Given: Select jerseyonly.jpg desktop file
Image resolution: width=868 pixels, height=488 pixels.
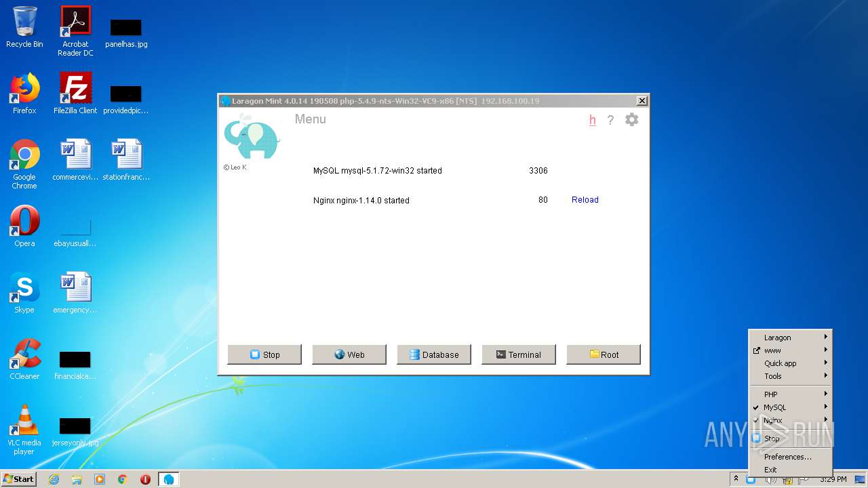Looking at the screenshot, I should [x=75, y=431].
